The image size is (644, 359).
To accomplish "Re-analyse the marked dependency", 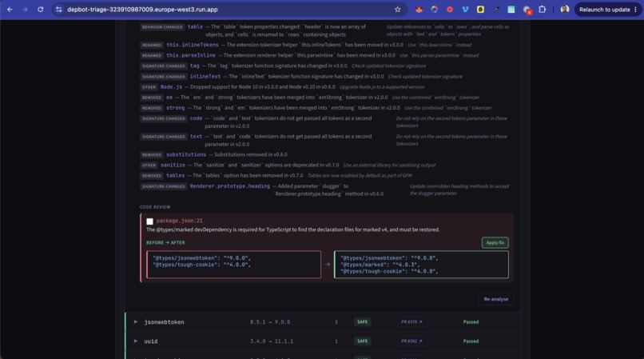I will coord(495,299).
